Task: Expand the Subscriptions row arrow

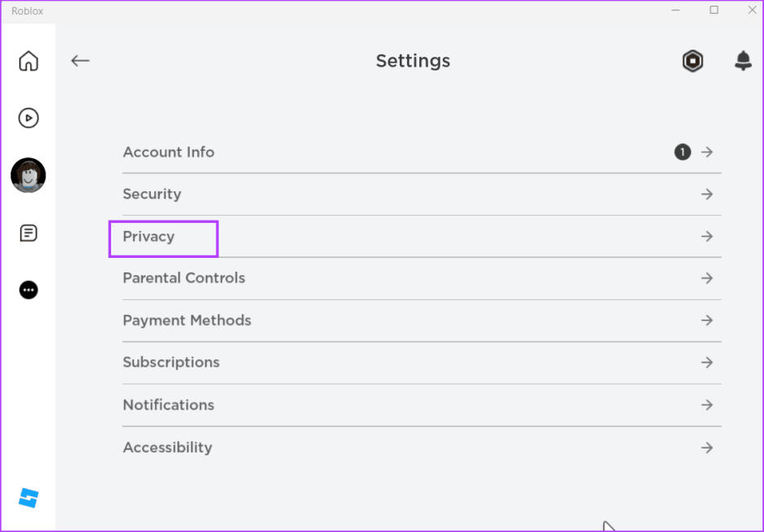Action: point(707,363)
